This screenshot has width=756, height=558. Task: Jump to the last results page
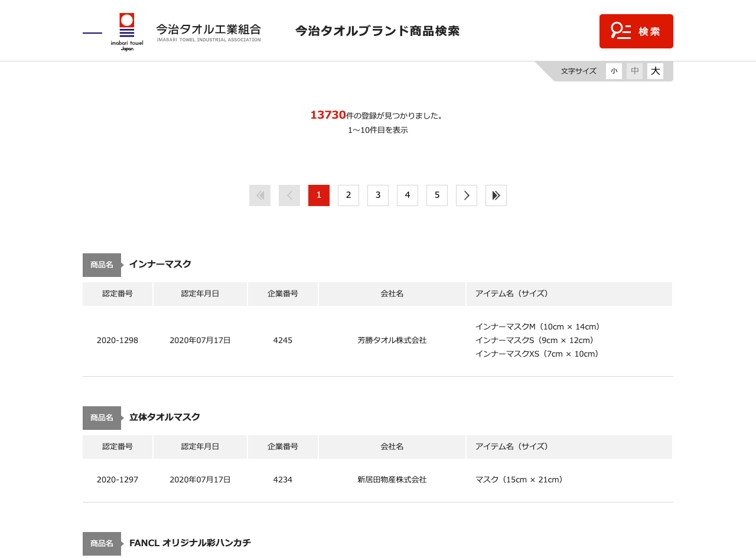tap(496, 195)
